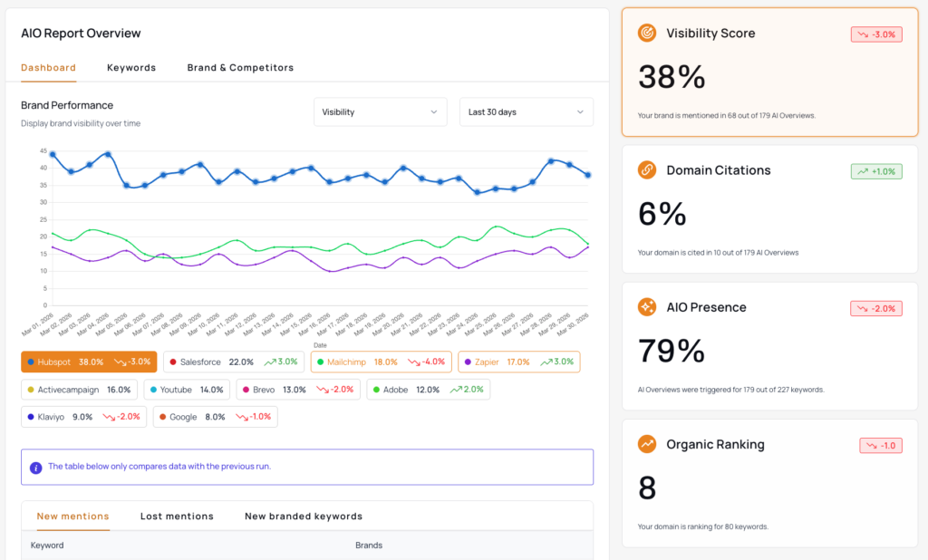
Task: Open the Brand & Competitors tab
Action: point(240,68)
